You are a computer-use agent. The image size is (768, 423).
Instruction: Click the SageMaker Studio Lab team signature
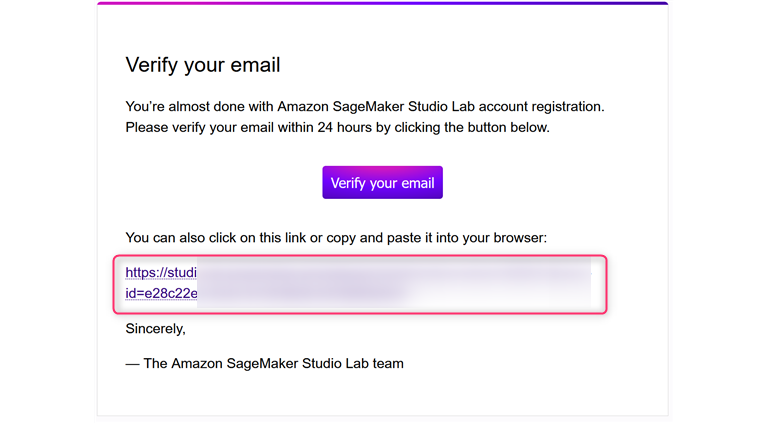265,363
